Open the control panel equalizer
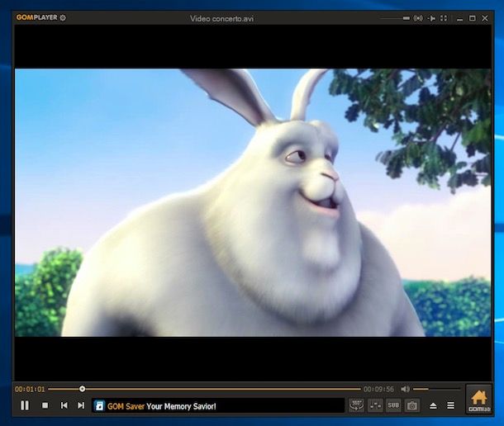 coord(375,405)
